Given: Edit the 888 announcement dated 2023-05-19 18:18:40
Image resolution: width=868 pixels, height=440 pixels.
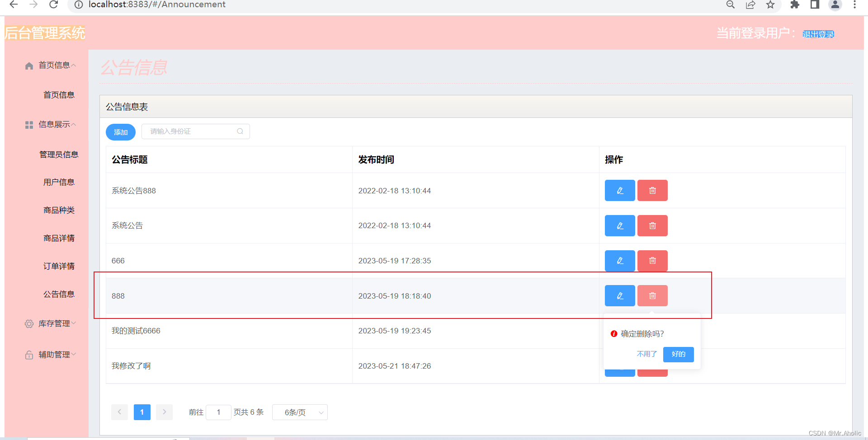Looking at the screenshot, I should [620, 295].
